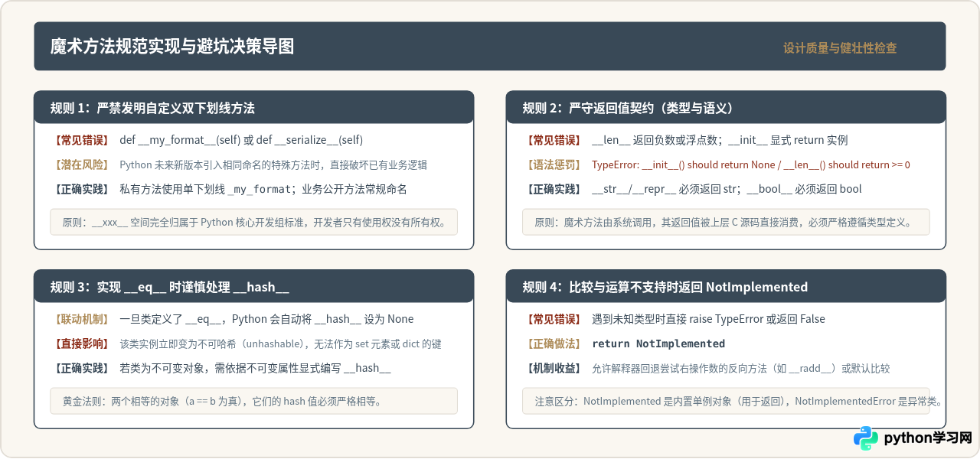
Task: Select header '规则 1：严禁发明自定义双下划线方法'
Action: (x=254, y=107)
